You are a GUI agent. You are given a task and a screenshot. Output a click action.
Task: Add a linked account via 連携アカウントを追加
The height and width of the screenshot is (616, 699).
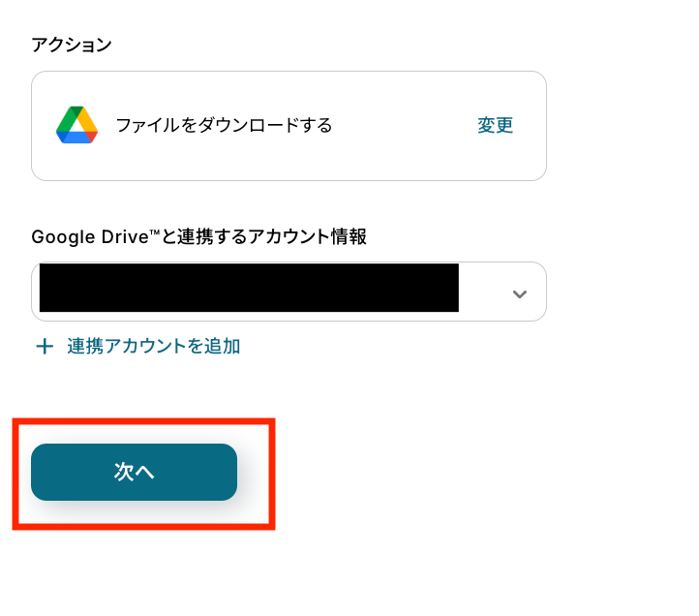pyautogui.click(x=153, y=347)
